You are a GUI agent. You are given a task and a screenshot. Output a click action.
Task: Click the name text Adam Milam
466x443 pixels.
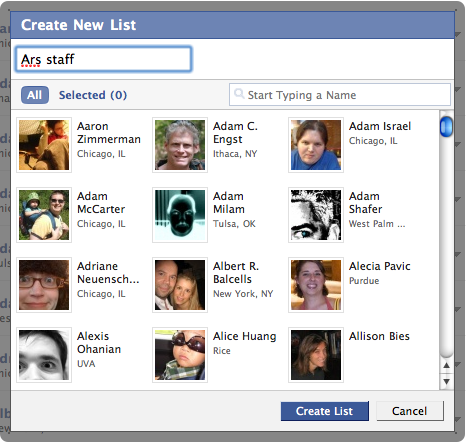coord(229,203)
